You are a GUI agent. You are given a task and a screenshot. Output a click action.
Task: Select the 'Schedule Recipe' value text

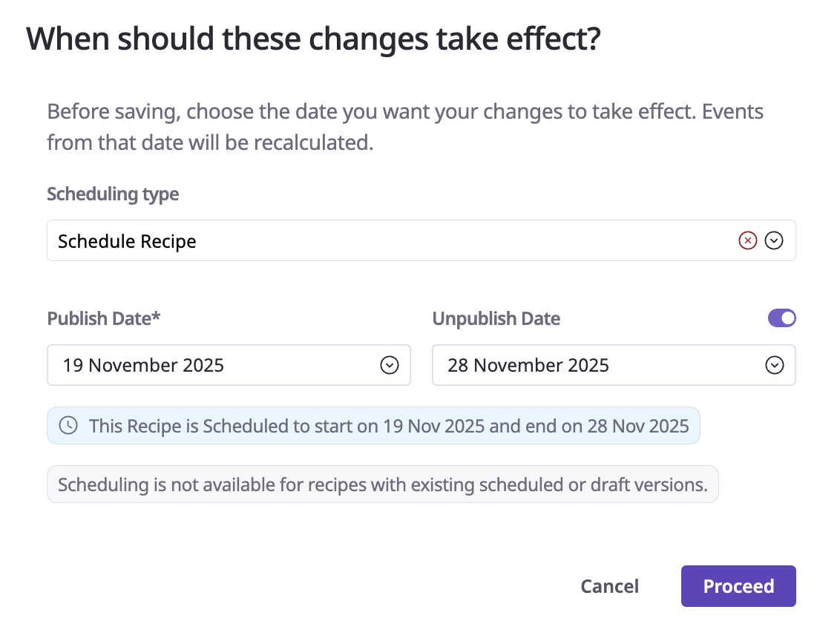click(127, 241)
